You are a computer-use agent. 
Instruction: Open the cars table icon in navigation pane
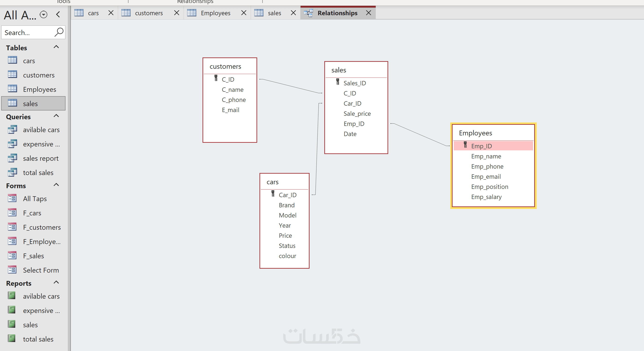12,60
